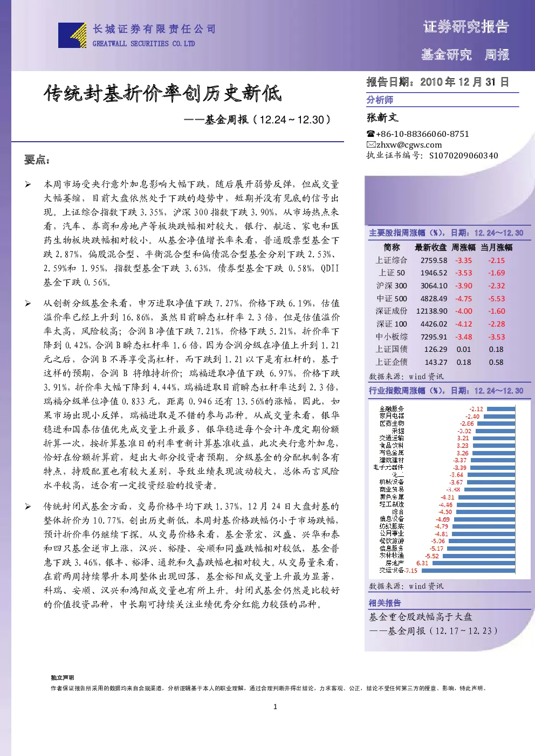
Task: Click the 行业指数周涨幅 chart heading
Action: 446,391
